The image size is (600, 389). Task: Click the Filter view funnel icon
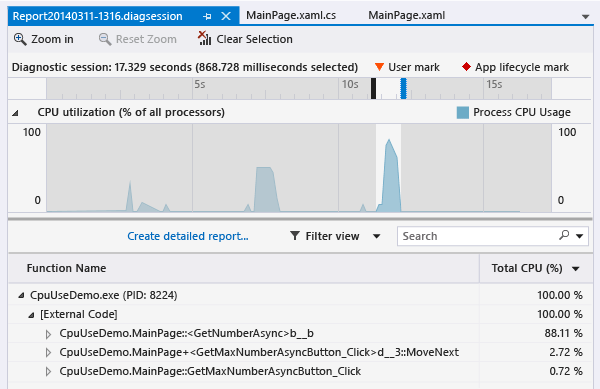[x=295, y=236]
